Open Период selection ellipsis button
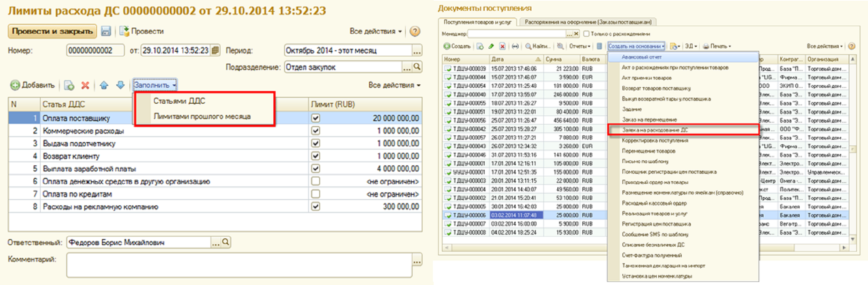 417,51
